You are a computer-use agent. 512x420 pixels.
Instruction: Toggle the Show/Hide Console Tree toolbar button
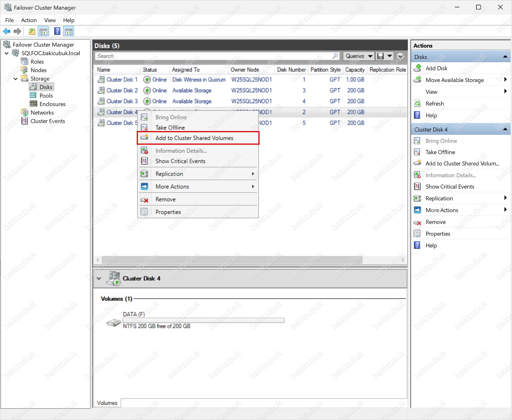tap(44, 31)
